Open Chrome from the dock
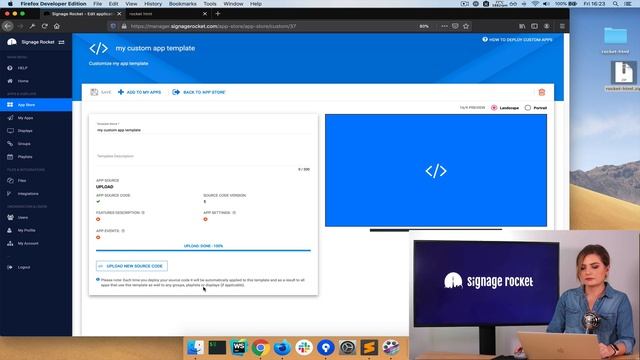This screenshot has height=360, width=640. [260, 348]
